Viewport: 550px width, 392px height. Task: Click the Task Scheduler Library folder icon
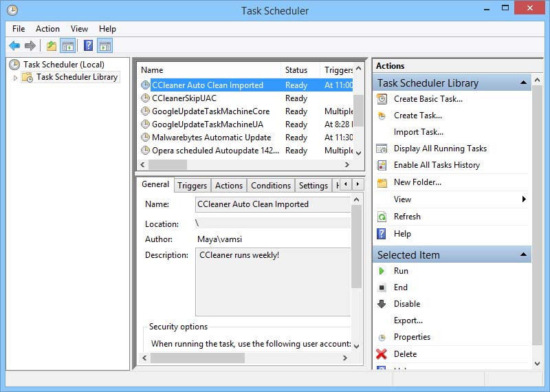(x=27, y=77)
